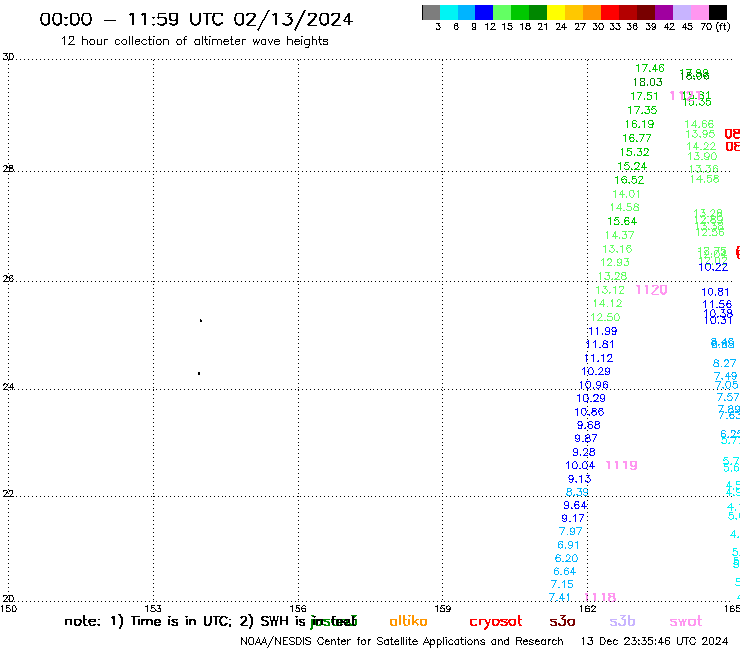Click the timestamp '13 Dec 23:35:46 UTC 2024'
Viewport: 740px width, 650px height.
[x=654, y=641]
